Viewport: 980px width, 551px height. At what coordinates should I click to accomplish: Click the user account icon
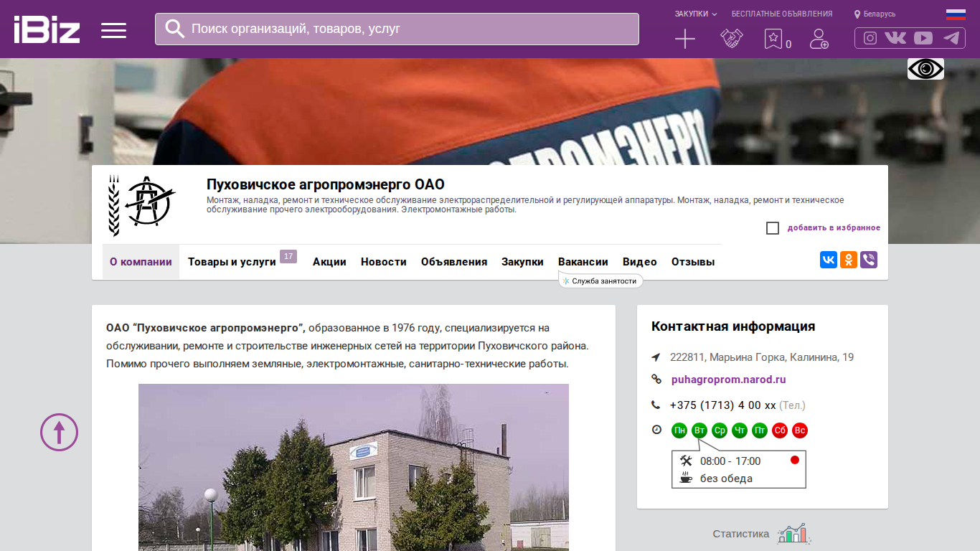coord(819,39)
